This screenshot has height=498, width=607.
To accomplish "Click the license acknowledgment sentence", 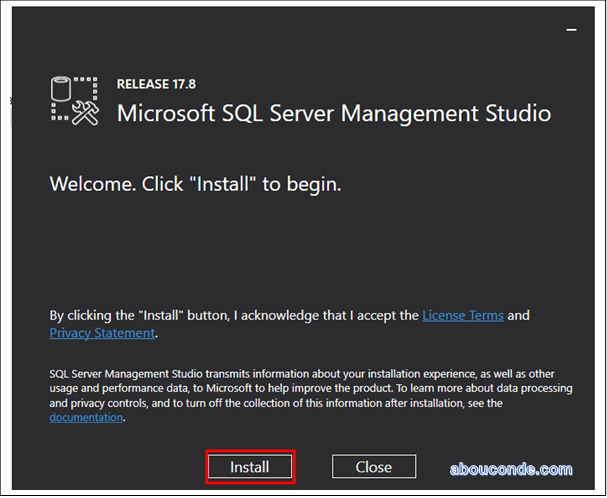I will [235, 315].
